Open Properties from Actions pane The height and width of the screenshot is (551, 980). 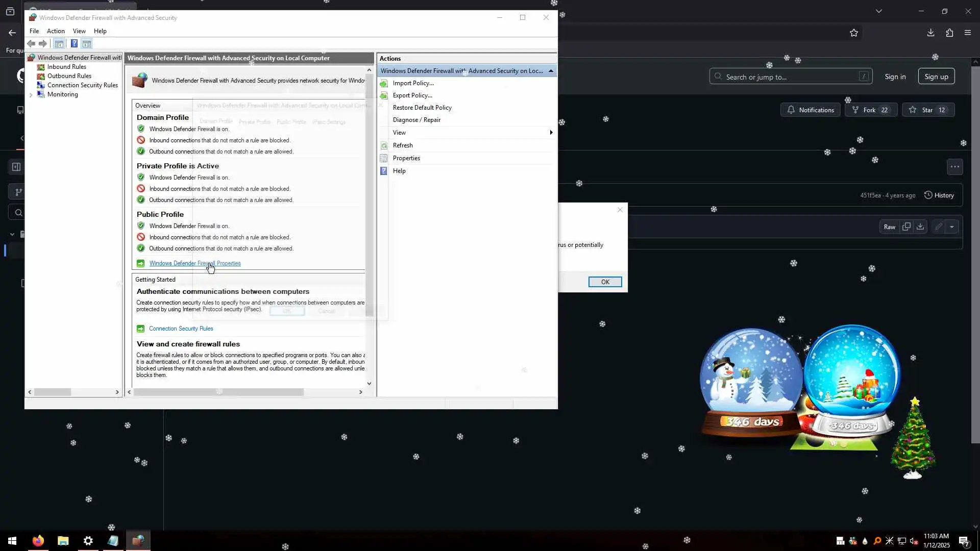[406, 158]
